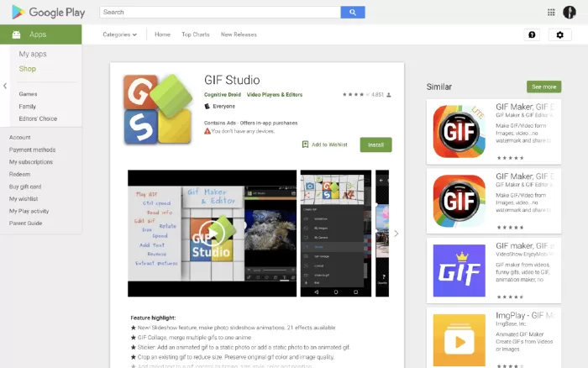Open the New Releases tab
Screen dimensions: 588x368
click(239, 34)
